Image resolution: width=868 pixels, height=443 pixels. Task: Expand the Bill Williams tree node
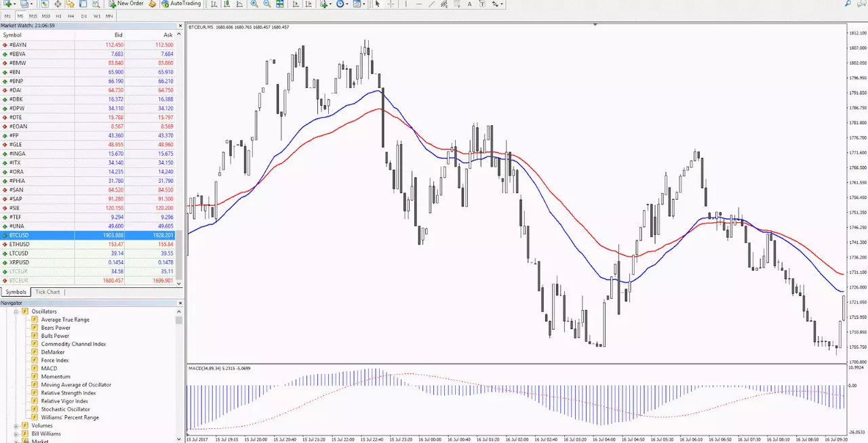point(16,434)
